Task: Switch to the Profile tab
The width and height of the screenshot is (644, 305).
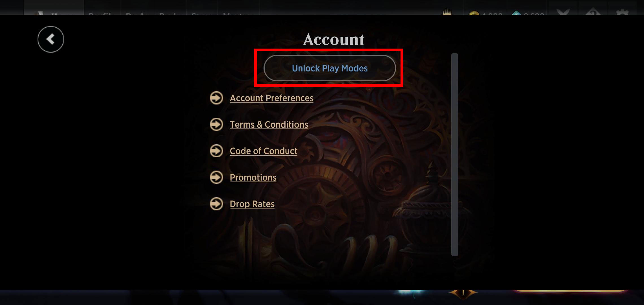Action: coord(102,14)
